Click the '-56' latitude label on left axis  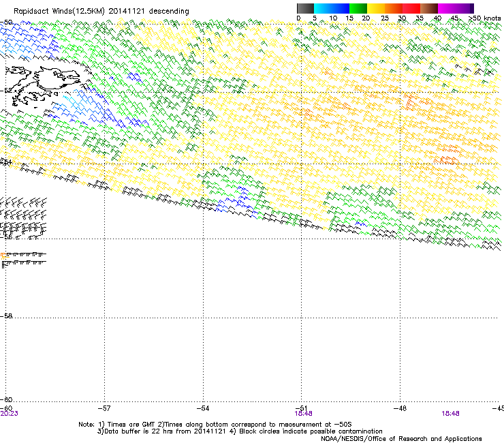[x=6, y=236]
